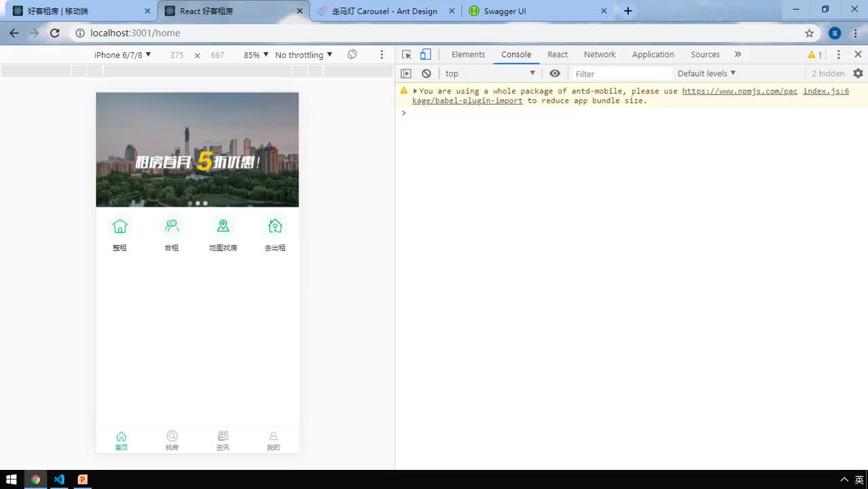Switch to the Swagger UI tab
The width and height of the screenshot is (868, 489).
[537, 11]
